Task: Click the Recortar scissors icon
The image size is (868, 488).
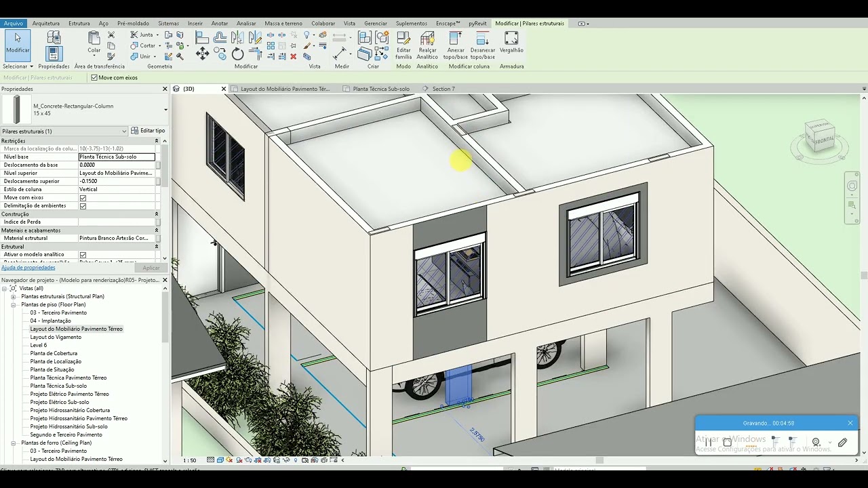Action: tap(111, 35)
